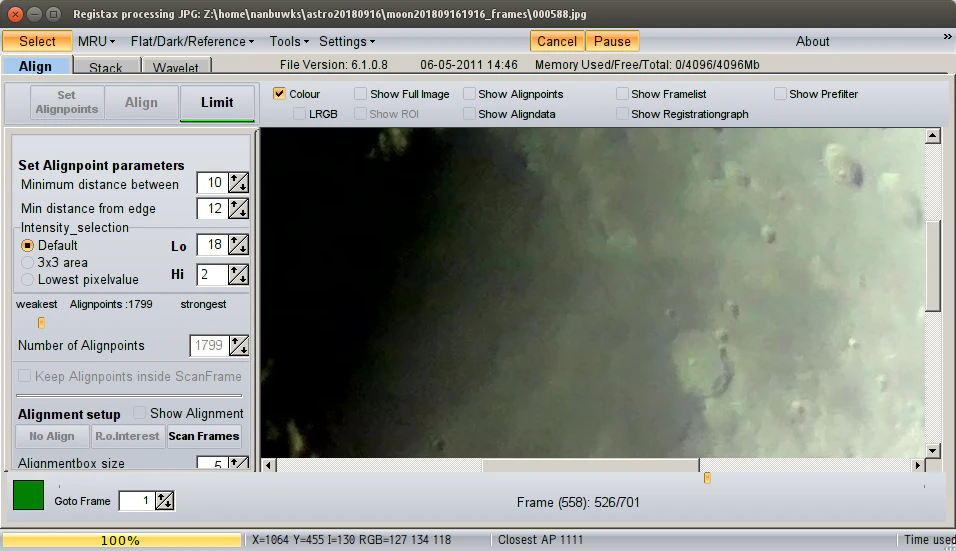Open the Tools menu
The height and width of the screenshot is (551, 956).
tap(289, 41)
